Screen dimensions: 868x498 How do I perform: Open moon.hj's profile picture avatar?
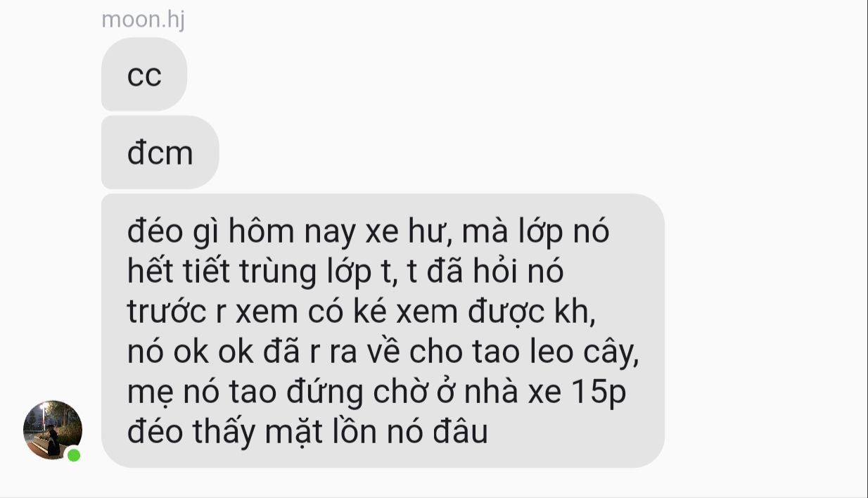[x=53, y=430]
